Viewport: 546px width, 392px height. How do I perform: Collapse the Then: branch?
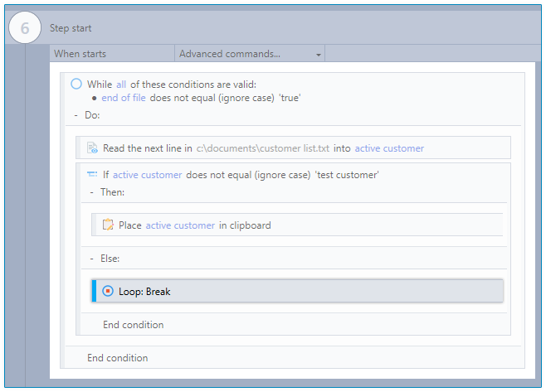click(92, 191)
